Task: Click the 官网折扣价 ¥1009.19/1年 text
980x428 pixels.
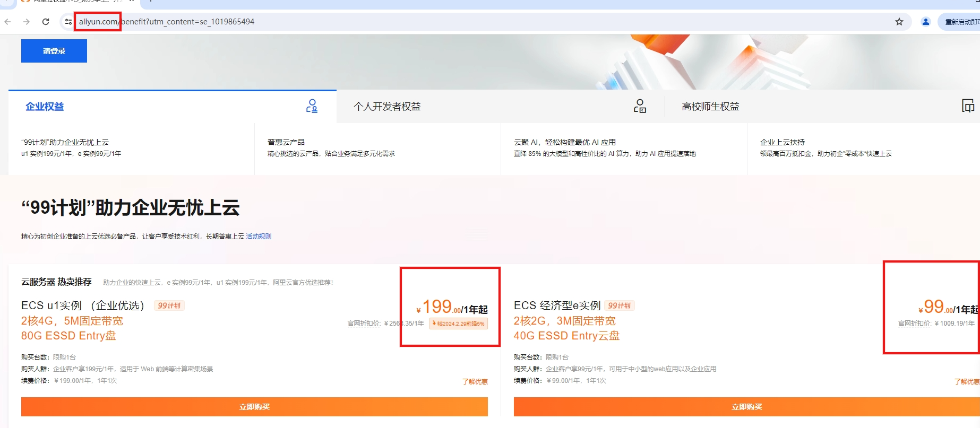Action: pyautogui.click(x=936, y=324)
